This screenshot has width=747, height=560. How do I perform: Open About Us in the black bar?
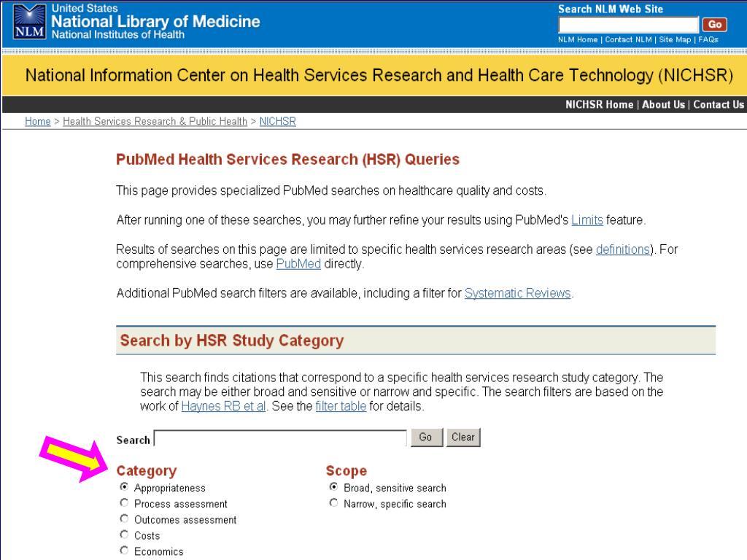(x=663, y=104)
